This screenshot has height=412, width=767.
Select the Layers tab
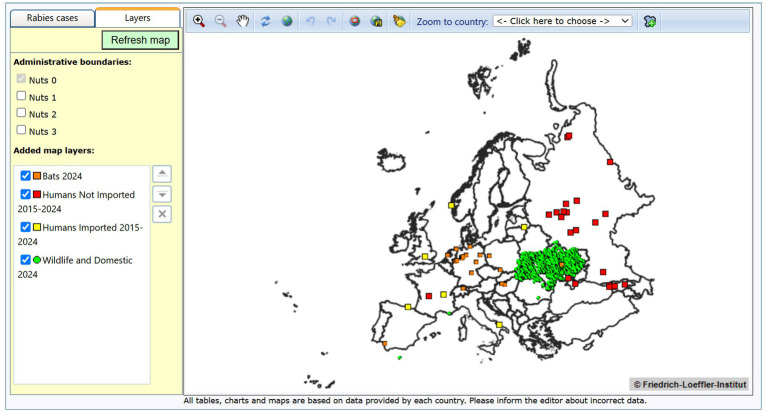click(x=137, y=18)
